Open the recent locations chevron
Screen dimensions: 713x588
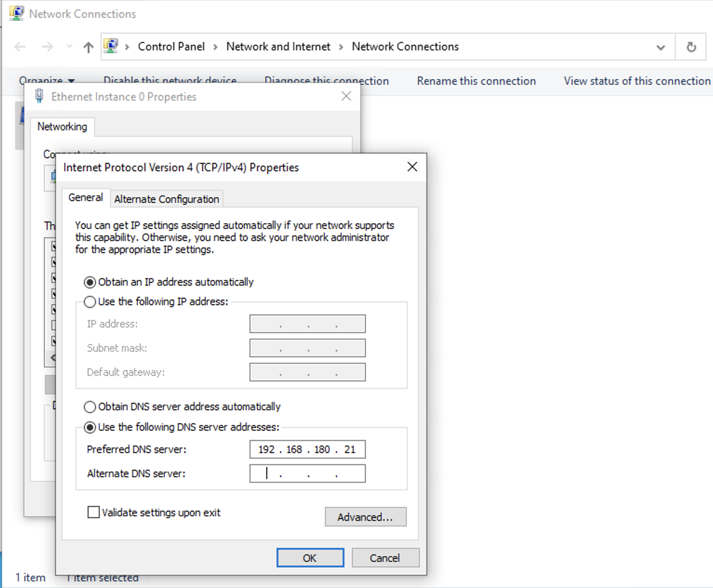pos(69,47)
